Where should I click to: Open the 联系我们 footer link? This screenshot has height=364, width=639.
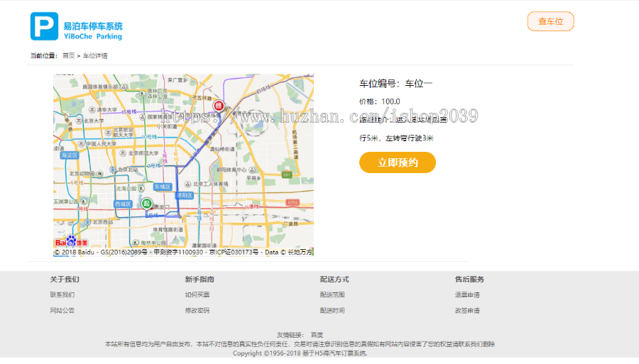click(x=62, y=294)
